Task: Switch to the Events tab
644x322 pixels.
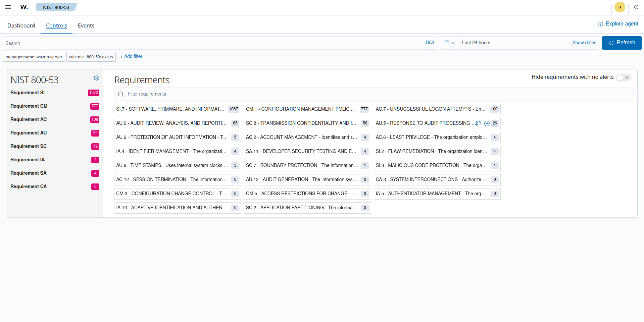Action: 86,26
